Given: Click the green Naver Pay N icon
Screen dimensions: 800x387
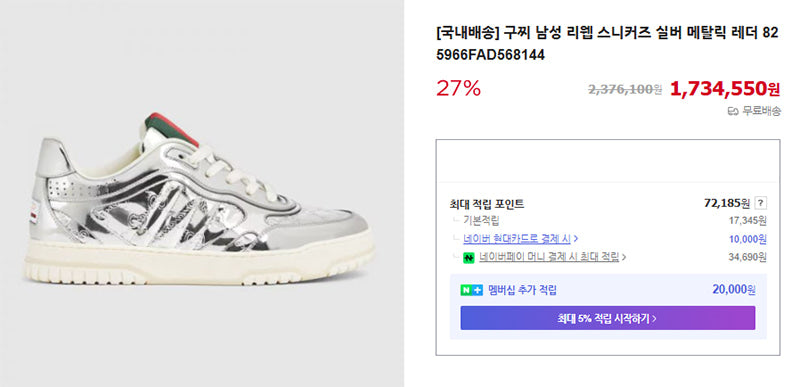Looking at the screenshot, I should click(468, 258).
